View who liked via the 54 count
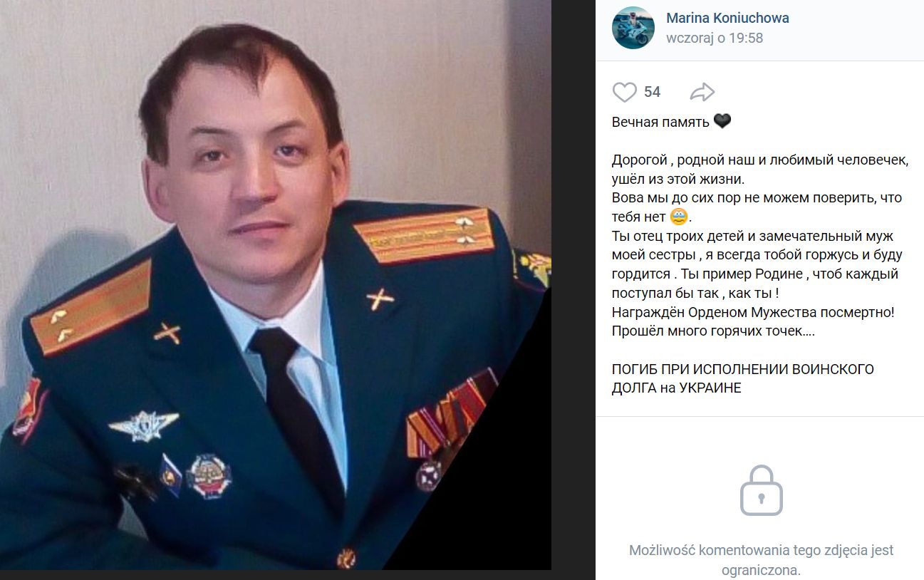Image resolution: width=924 pixels, height=580 pixels. coord(652,92)
